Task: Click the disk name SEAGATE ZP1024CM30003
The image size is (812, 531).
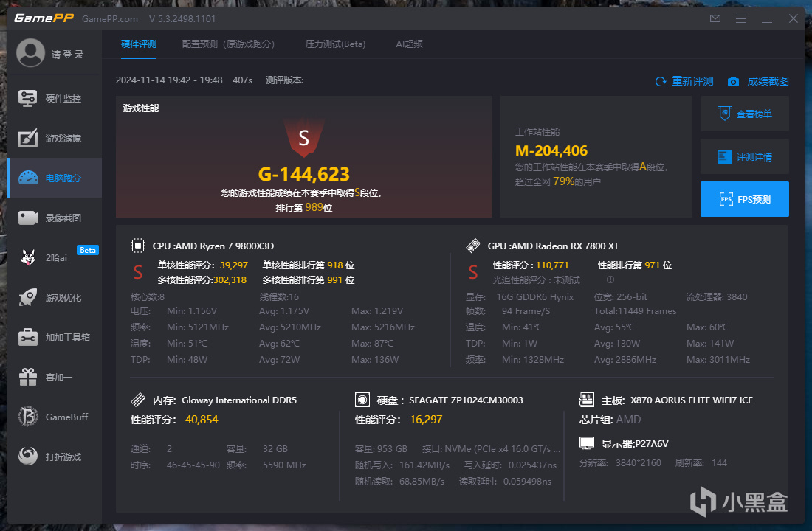Action: 466,400
